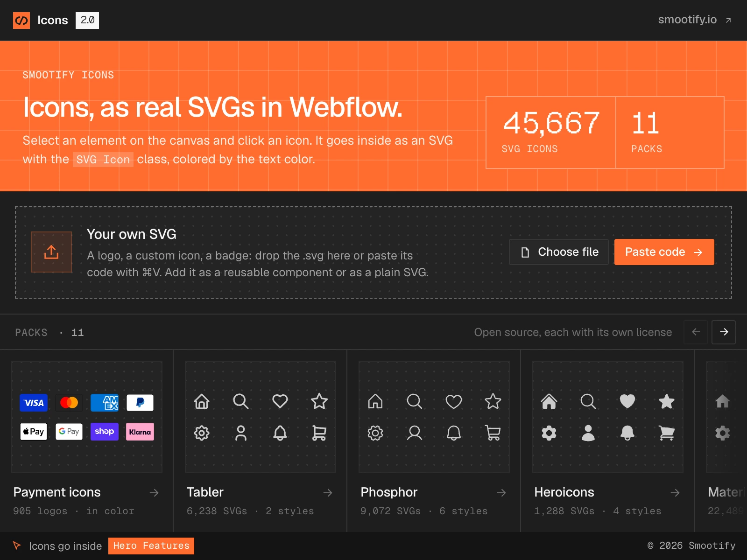Click the SVG Icon class code tag
Screen dimensions: 747x560
pyautogui.click(x=103, y=160)
